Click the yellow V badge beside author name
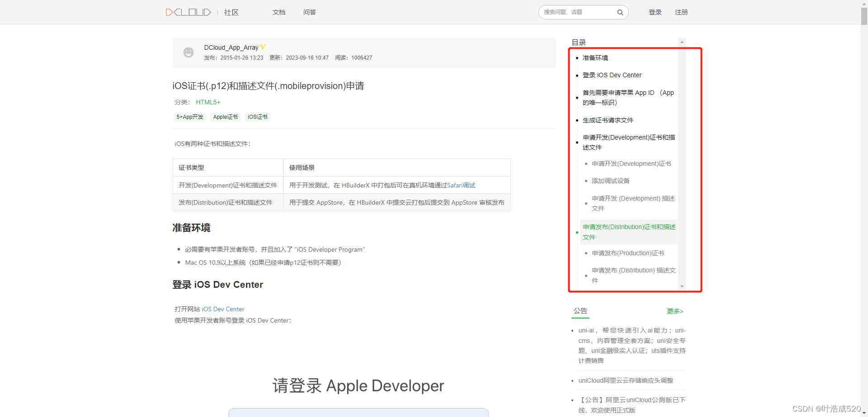The height and width of the screenshot is (417, 868). 263,47
